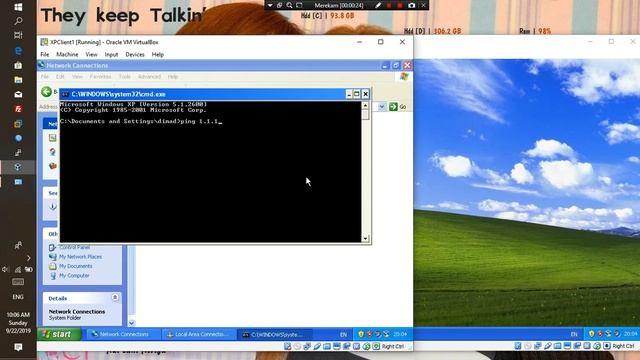Click hard disk indicator in second VM status bar
The height and width of the screenshot is (360, 640).
click(518, 346)
